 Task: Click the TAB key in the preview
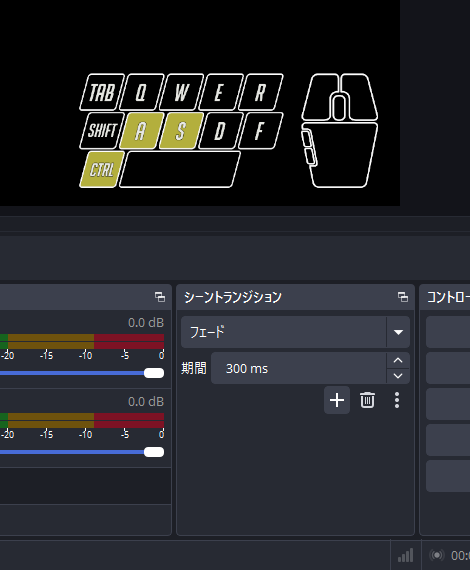[x=102, y=92]
